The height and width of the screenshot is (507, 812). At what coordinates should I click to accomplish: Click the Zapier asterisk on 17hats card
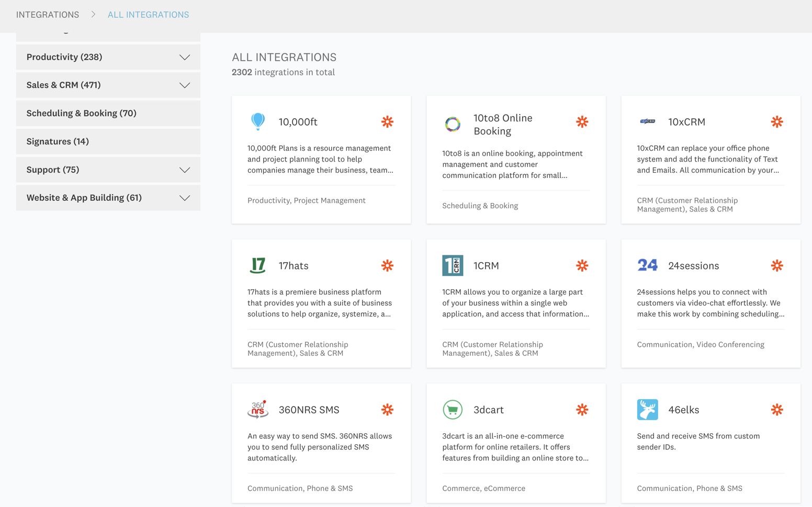coord(387,266)
